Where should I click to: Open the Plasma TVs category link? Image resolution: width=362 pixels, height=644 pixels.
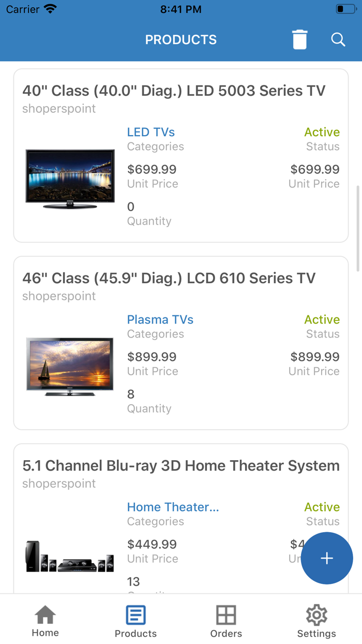point(160,319)
